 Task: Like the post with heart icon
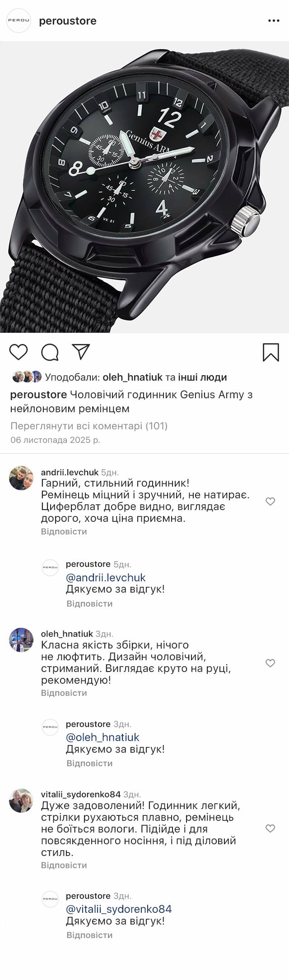coord(19,352)
